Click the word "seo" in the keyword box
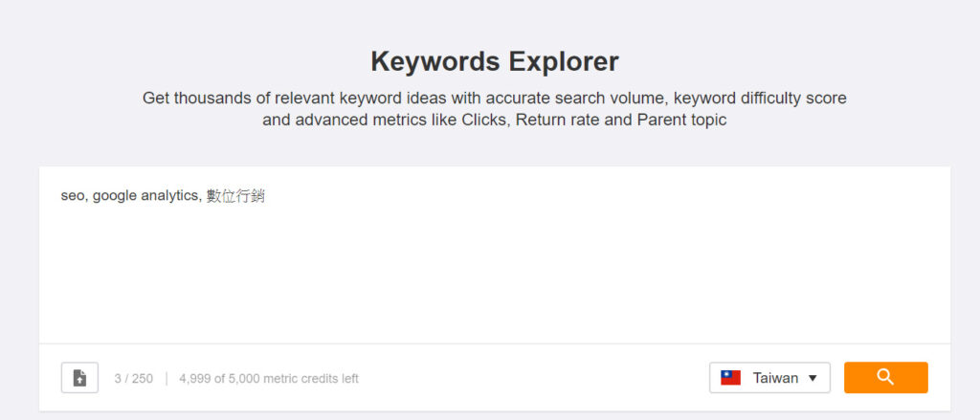 pyautogui.click(x=72, y=197)
